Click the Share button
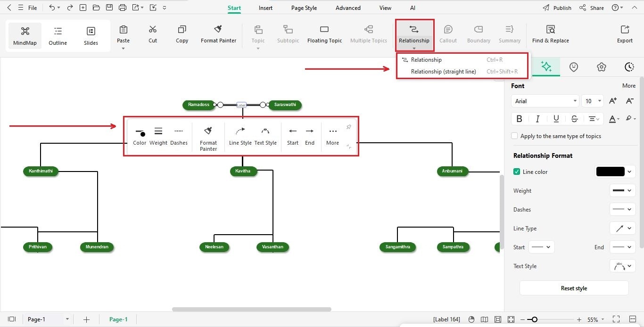644x327 pixels. click(591, 8)
